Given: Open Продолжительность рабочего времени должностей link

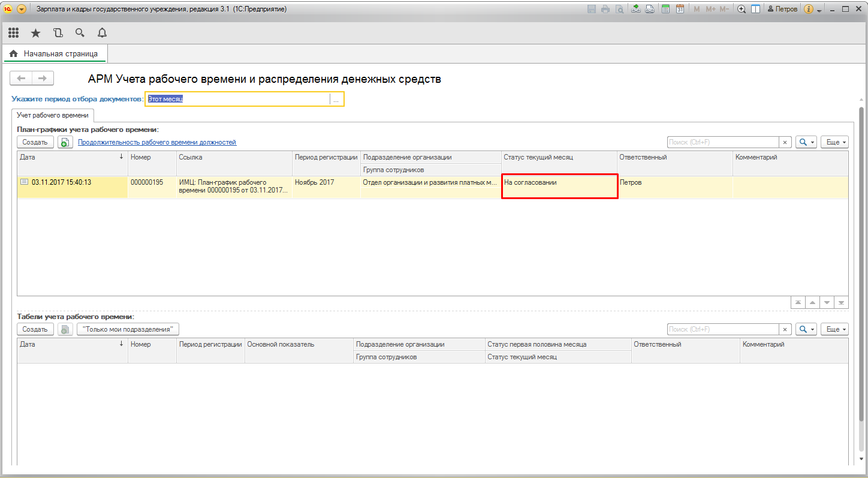Looking at the screenshot, I should pos(157,142).
